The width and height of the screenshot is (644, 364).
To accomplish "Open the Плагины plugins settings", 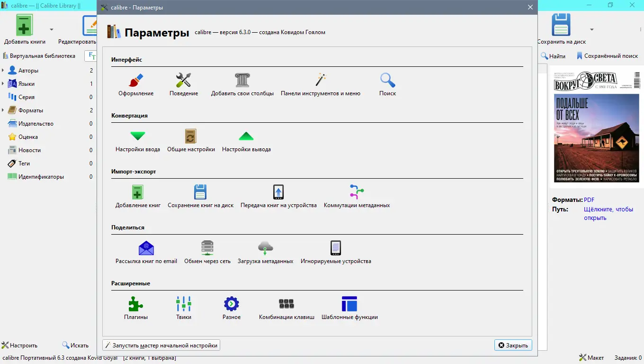I will point(136,309).
